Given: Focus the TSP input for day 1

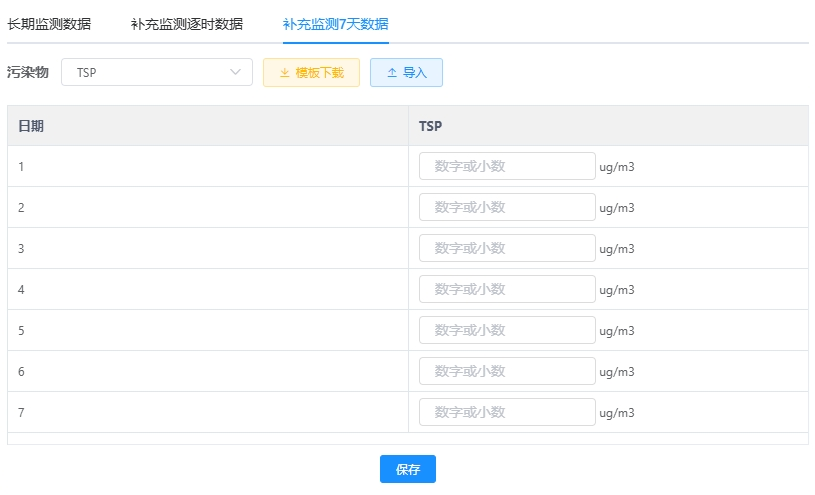Looking at the screenshot, I should point(507,166).
